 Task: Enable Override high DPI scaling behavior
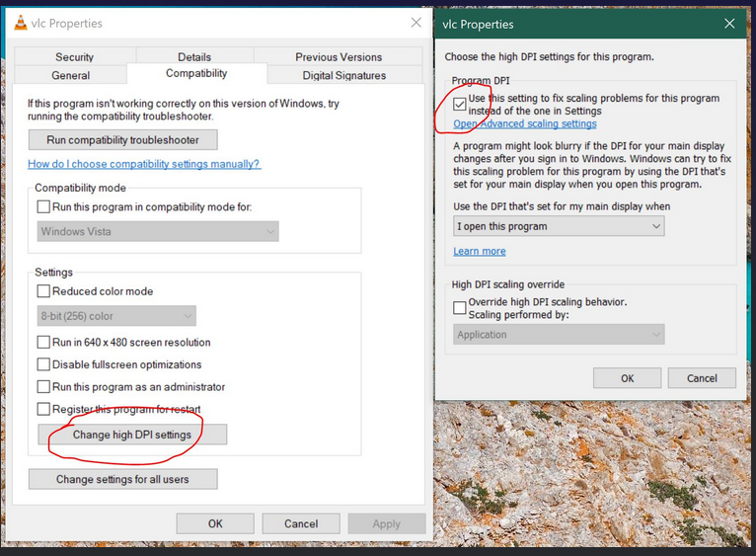(x=460, y=307)
